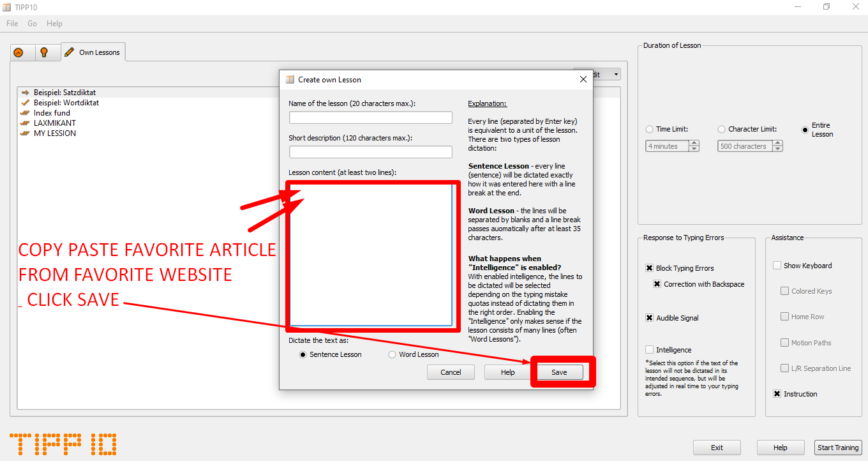The image size is (868, 461).
Task: Click the lesson icon beside MY LESSION
Action: (x=26, y=133)
